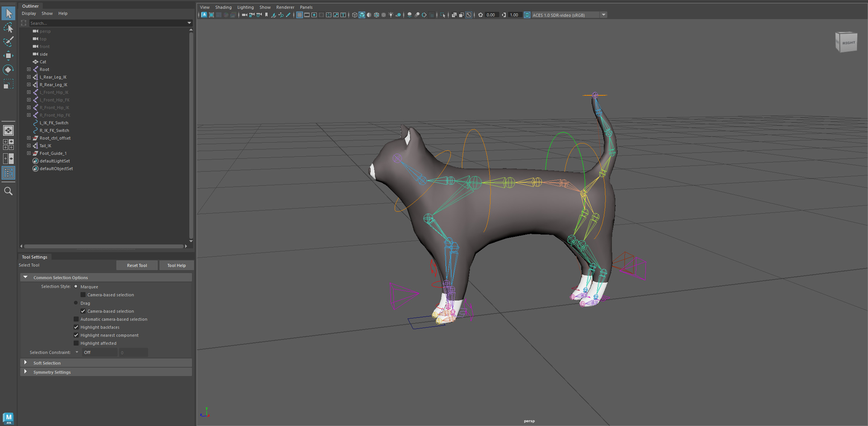Image resolution: width=868 pixels, height=426 pixels.
Task: Enable Automatic camera-based selection
Action: click(76, 319)
